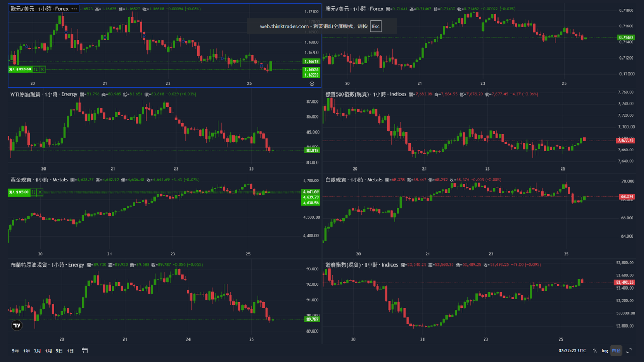Click Dow Jones current price label 53,493.25
This screenshot has height=362, width=644.
(x=625, y=283)
